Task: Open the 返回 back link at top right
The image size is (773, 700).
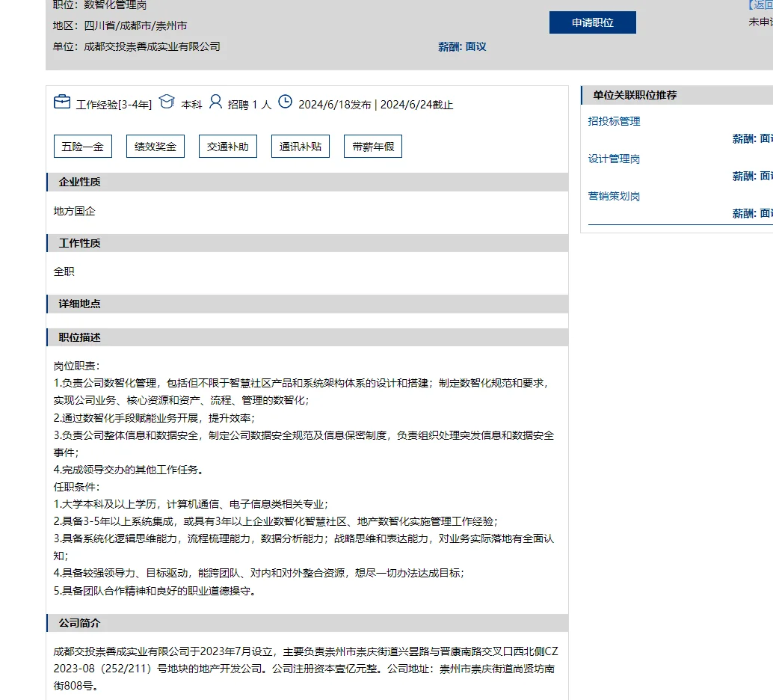Action: [x=761, y=4]
